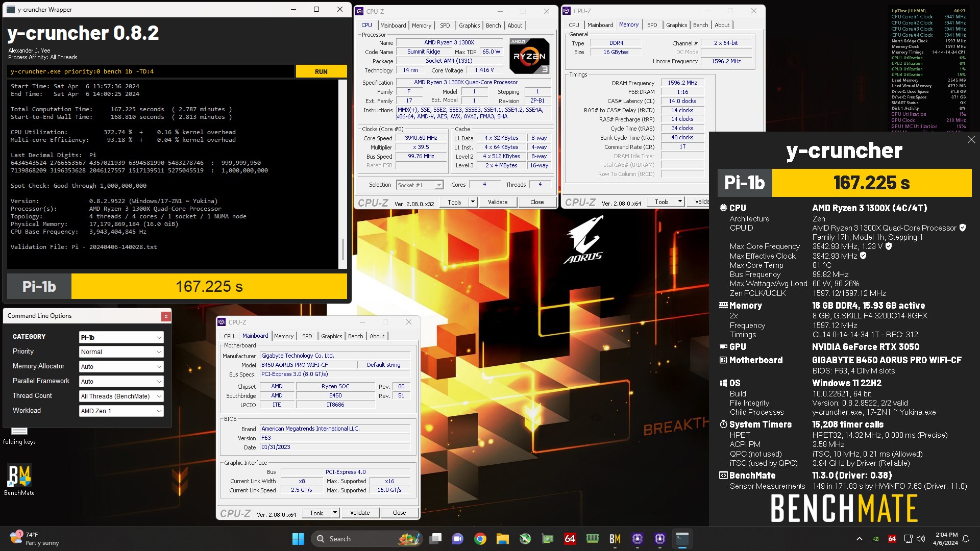Open the green RAM test taskbar icon
Screen dimensions: 980x551
[592, 539]
